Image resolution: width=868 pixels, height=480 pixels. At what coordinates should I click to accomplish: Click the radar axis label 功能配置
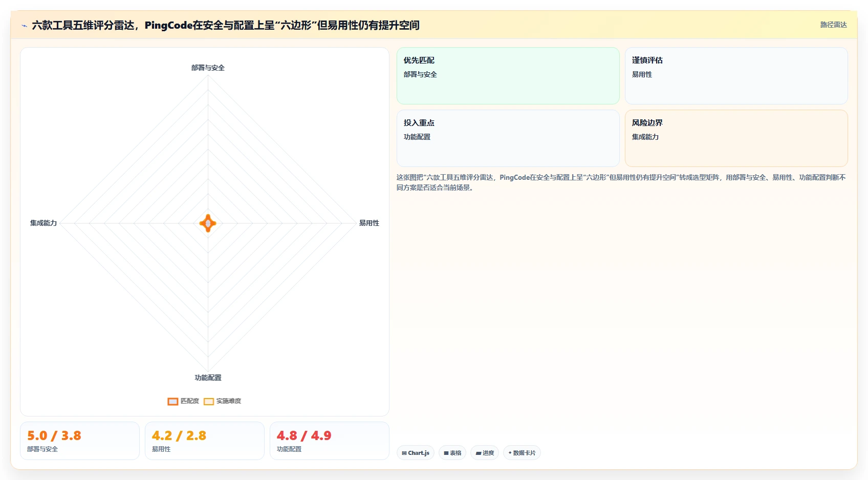click(208, 378)
